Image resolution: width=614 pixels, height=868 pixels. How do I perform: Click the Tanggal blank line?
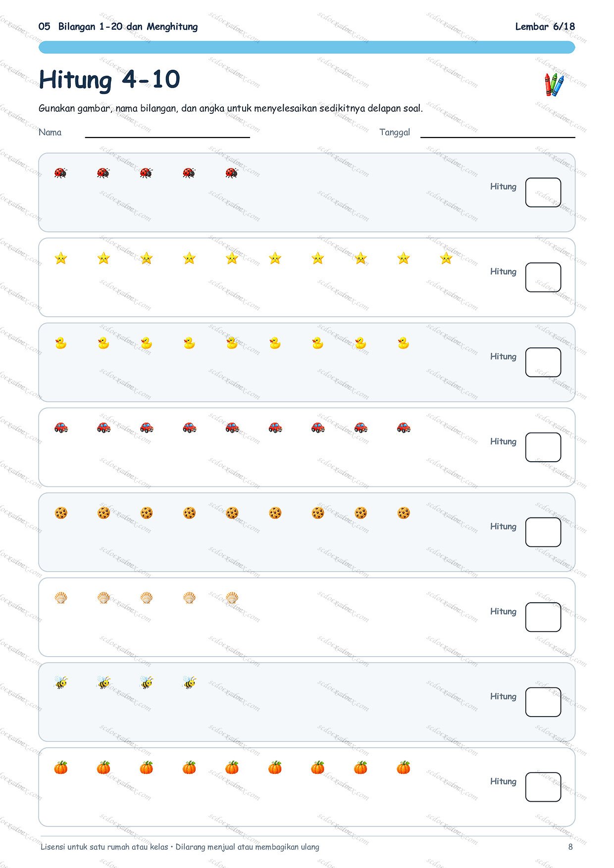tap(498, 137)
